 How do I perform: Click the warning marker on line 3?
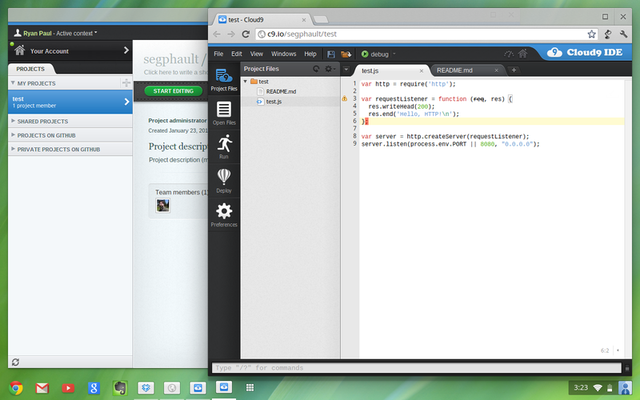(344, 98)
